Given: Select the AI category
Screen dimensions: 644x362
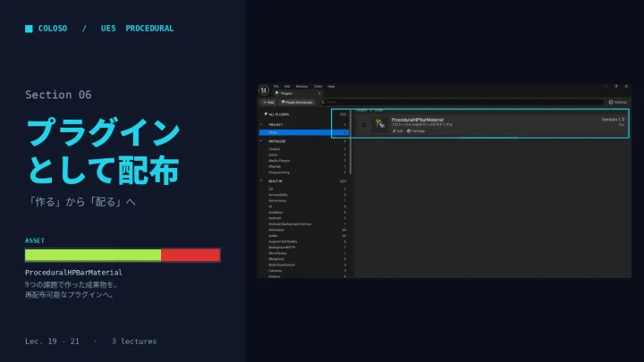Looking at the screenshot, I should [x=304, y=206].
